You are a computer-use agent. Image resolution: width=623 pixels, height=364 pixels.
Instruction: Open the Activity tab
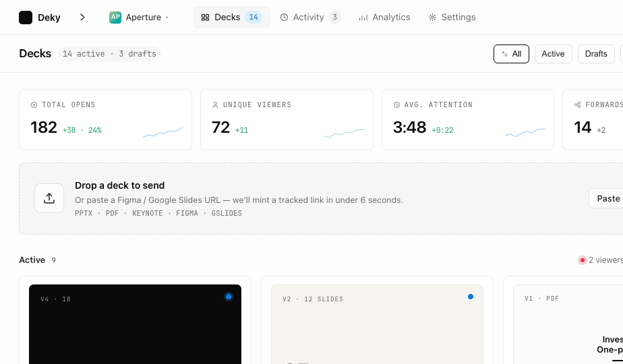pyautogui.click(x=310, y=17)
